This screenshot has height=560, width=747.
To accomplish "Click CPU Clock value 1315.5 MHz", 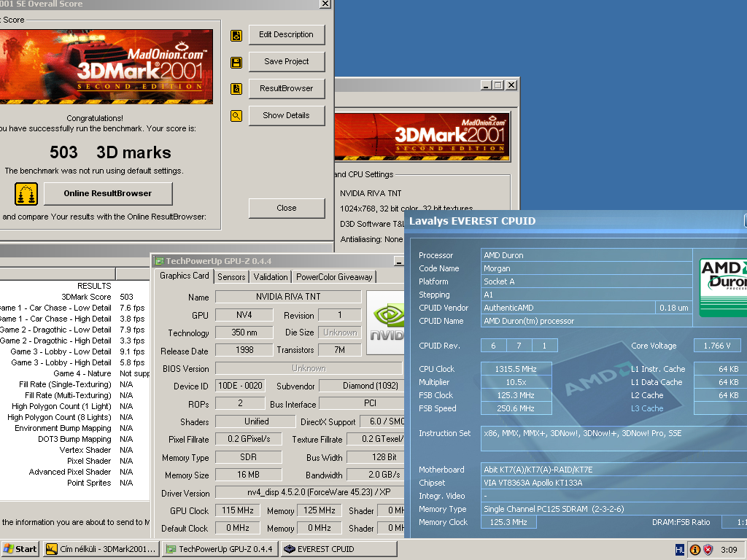I will point(516,369).
